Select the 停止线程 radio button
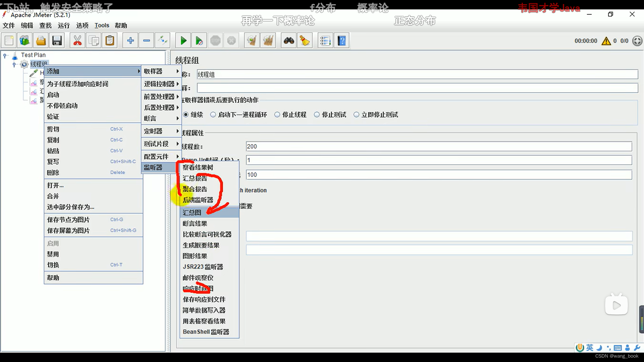644x362 pixels. [x=277, y=115]
